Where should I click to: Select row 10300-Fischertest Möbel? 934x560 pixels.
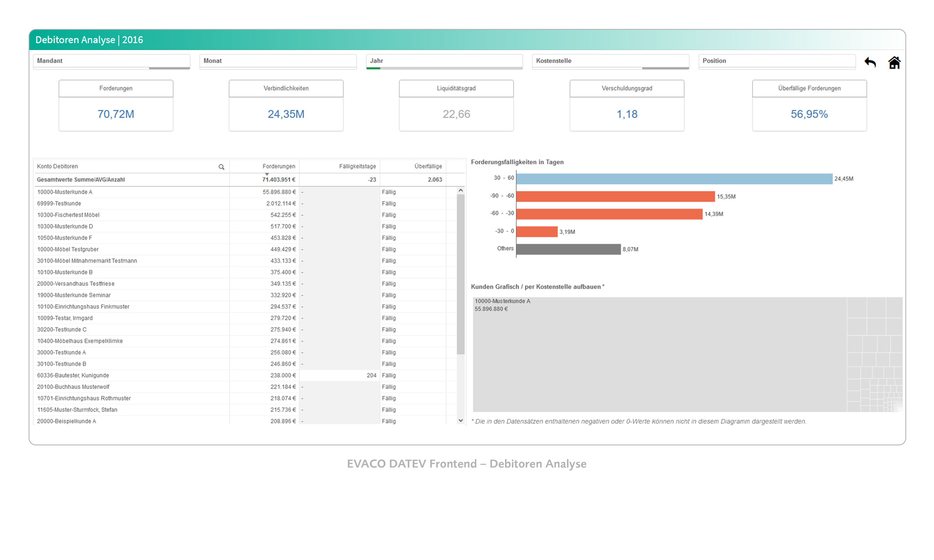click(245, 215)
